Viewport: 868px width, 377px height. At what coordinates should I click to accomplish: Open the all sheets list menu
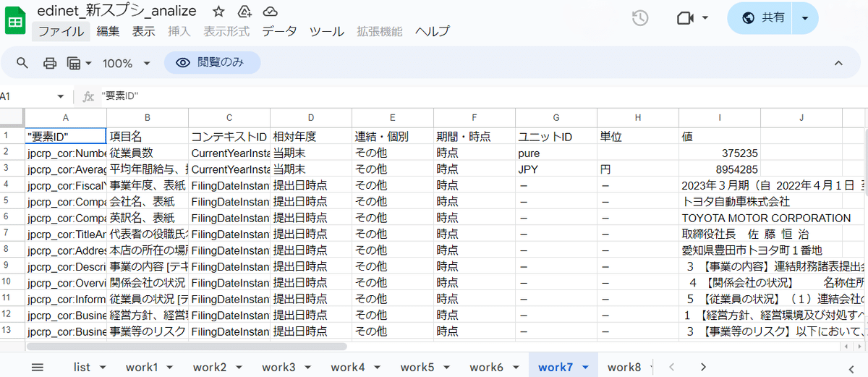point(38,367)
